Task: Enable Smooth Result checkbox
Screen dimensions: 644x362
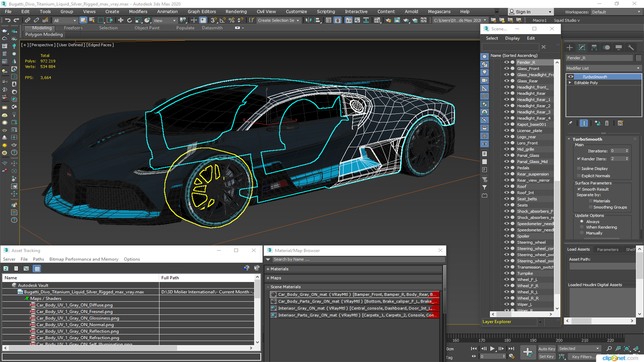Action: point(579,189)
